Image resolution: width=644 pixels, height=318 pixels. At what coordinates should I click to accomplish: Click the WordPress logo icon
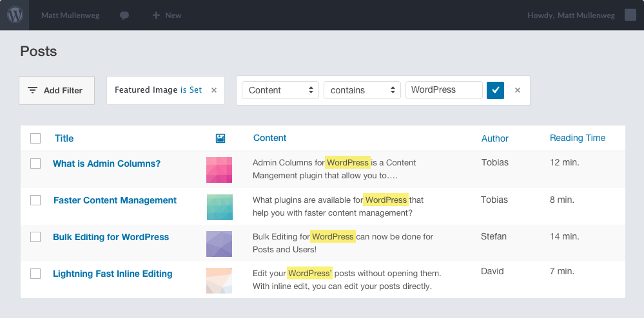tap(15, 15)
